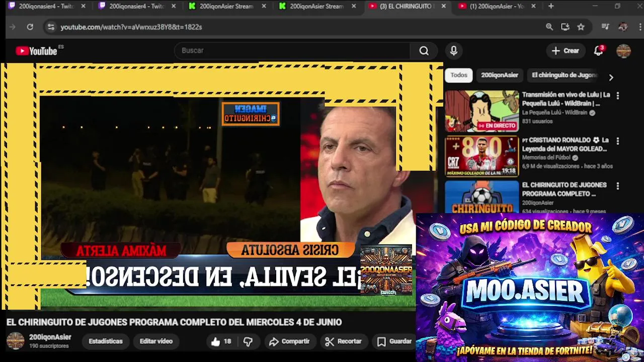Close the (1) 200iqonAsier YouTube tab

[x=533, y=6]
